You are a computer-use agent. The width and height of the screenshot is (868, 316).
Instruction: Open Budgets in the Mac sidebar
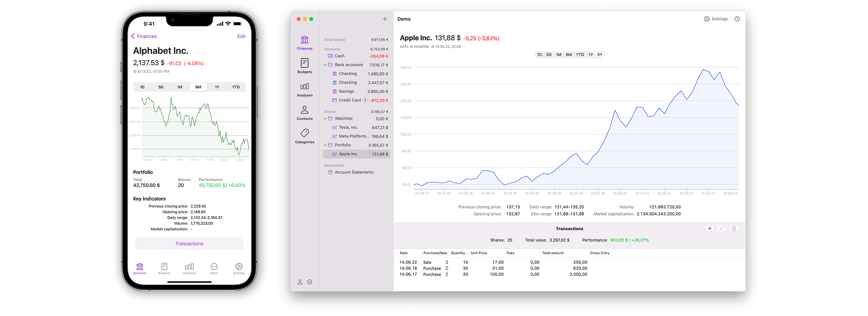tap(304, 66)
